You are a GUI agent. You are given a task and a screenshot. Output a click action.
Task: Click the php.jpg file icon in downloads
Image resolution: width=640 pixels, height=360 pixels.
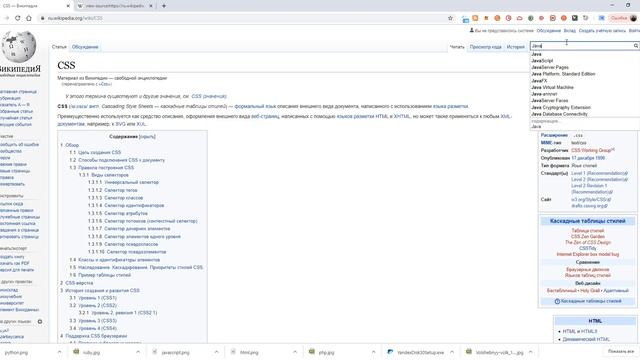312,352
